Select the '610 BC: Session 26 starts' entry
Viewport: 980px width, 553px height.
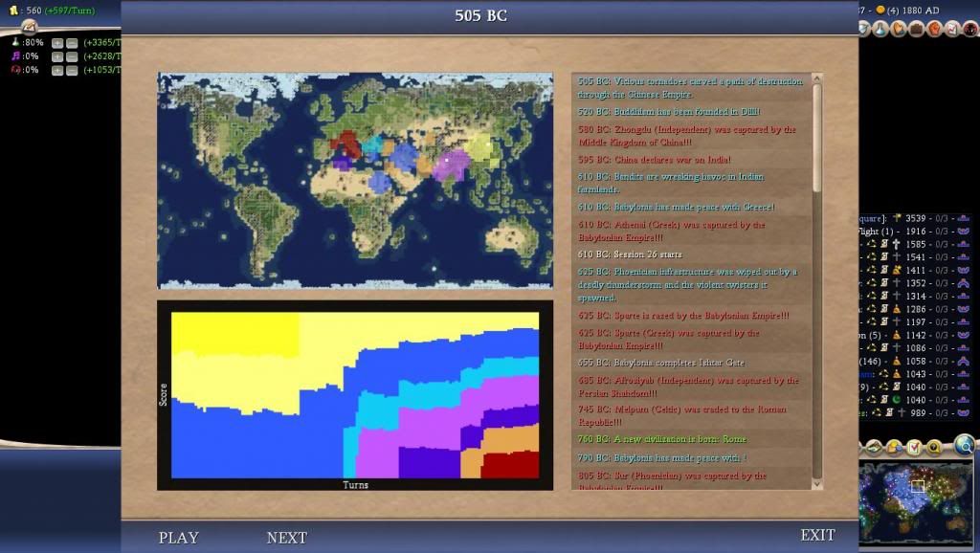691,254
